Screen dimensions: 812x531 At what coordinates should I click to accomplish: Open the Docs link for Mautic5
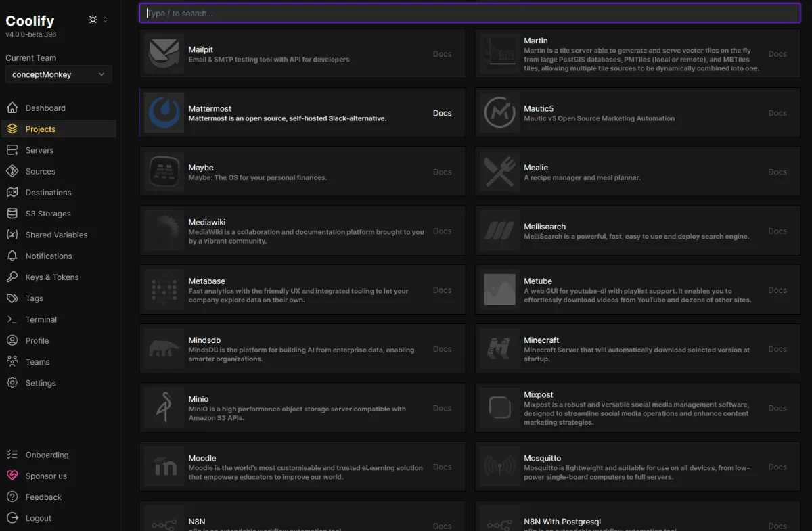(x=777, y=113)
